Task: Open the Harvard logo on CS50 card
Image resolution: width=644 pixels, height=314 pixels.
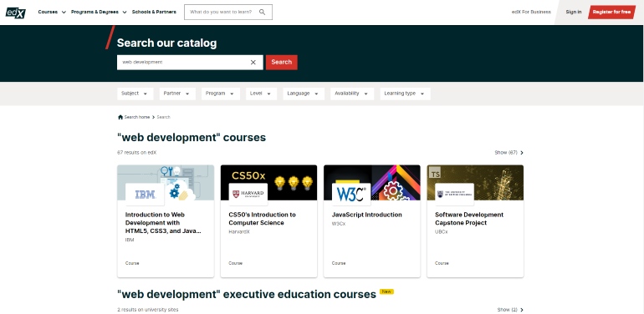Action: click(248, 195)
